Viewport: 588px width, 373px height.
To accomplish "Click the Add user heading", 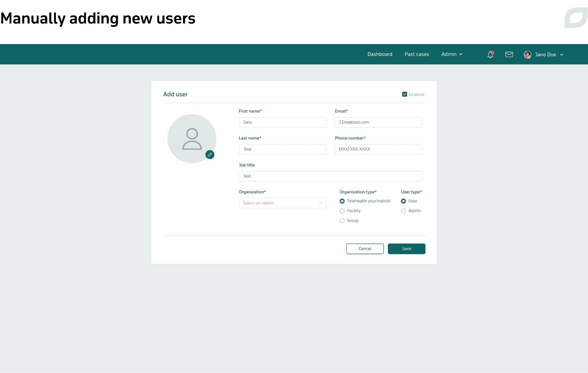I will (175, 94).
